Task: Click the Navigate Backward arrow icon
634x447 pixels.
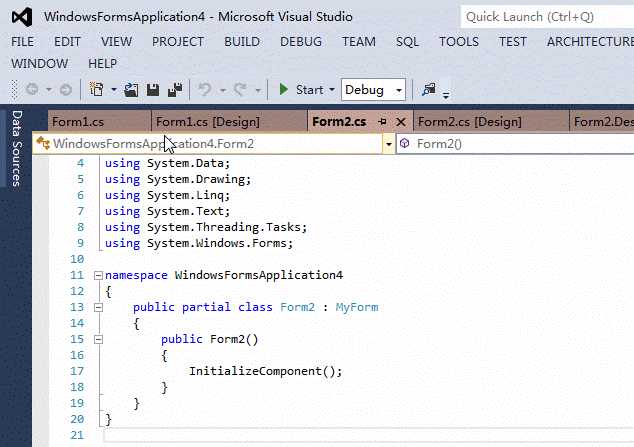Action: (x=32, y=89)
